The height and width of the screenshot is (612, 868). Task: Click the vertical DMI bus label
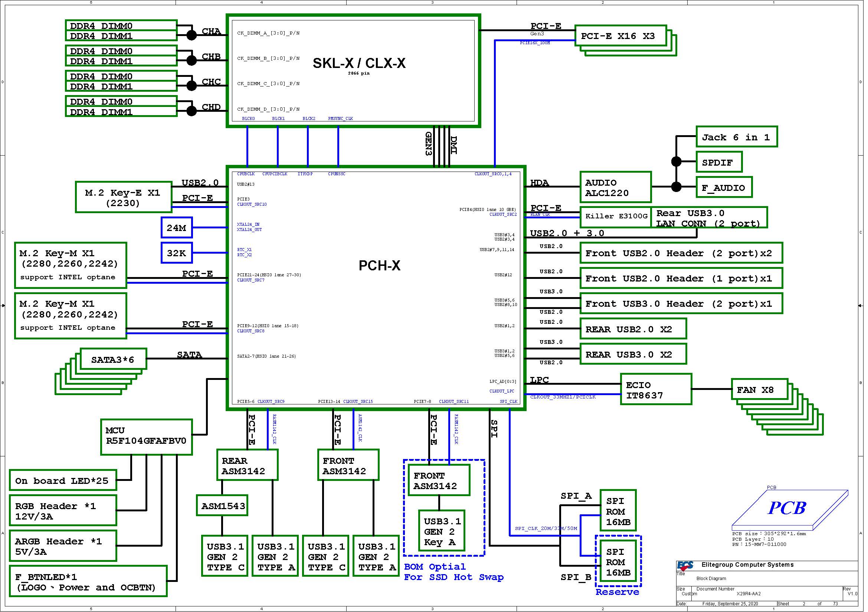[454, 145]
